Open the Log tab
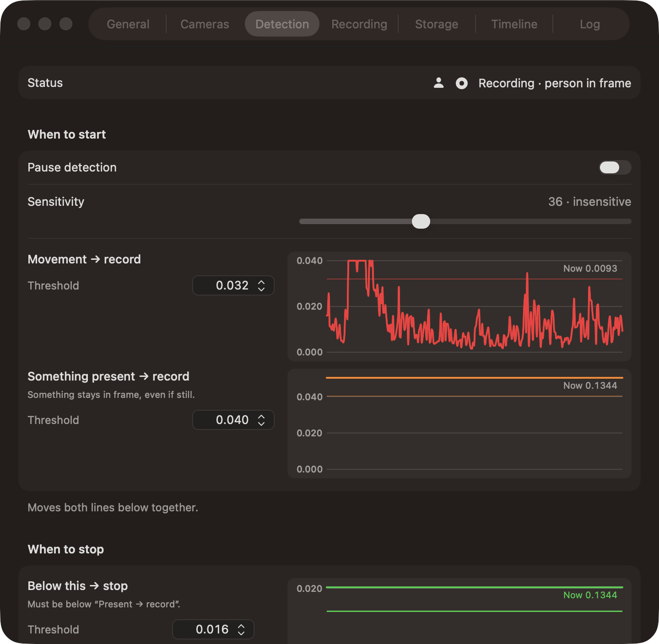659x644 pixels. coord(590,24)
